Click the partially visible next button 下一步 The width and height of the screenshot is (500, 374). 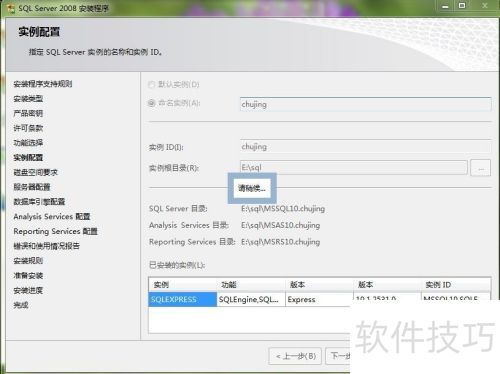pyautogui.click(x=338, y=356)
